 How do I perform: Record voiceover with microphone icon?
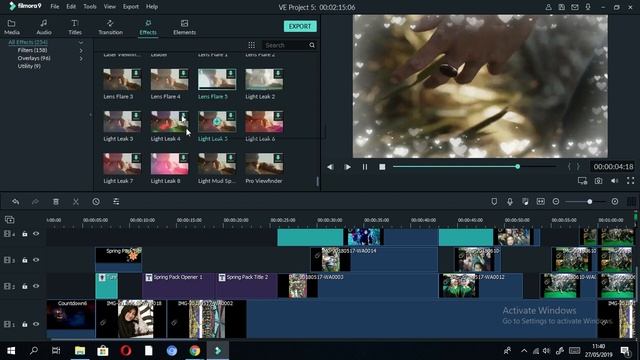[x=509, y=202]
